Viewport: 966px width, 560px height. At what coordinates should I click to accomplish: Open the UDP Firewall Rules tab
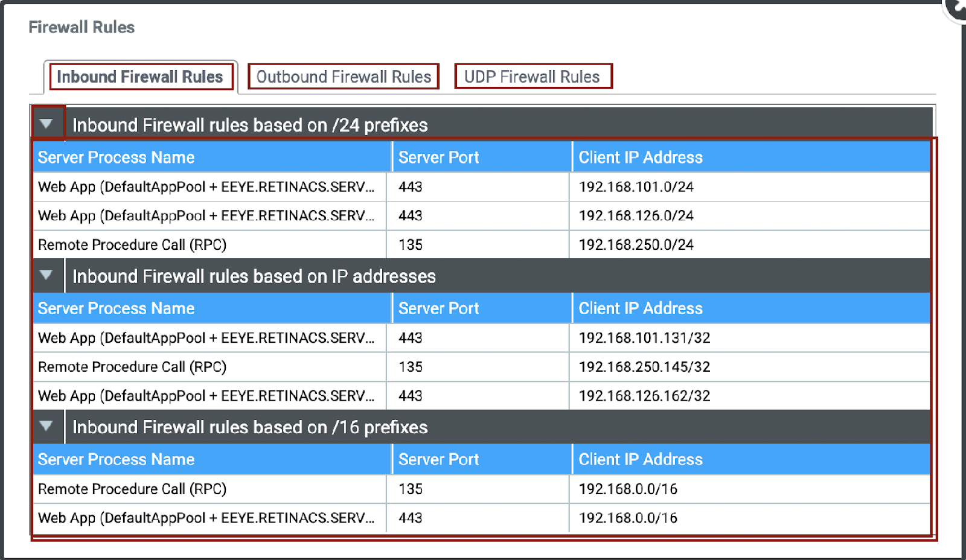tap(532, 77)
